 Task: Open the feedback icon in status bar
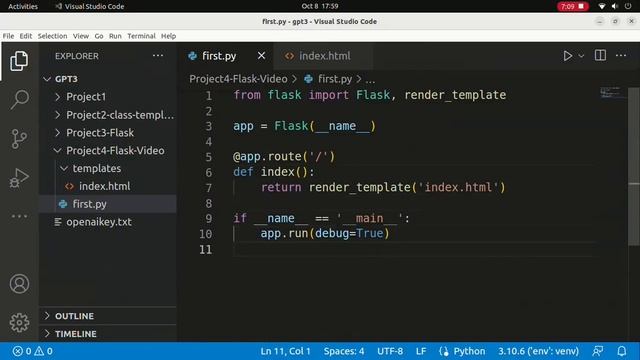pyautogui.click(x=598, y=351)
